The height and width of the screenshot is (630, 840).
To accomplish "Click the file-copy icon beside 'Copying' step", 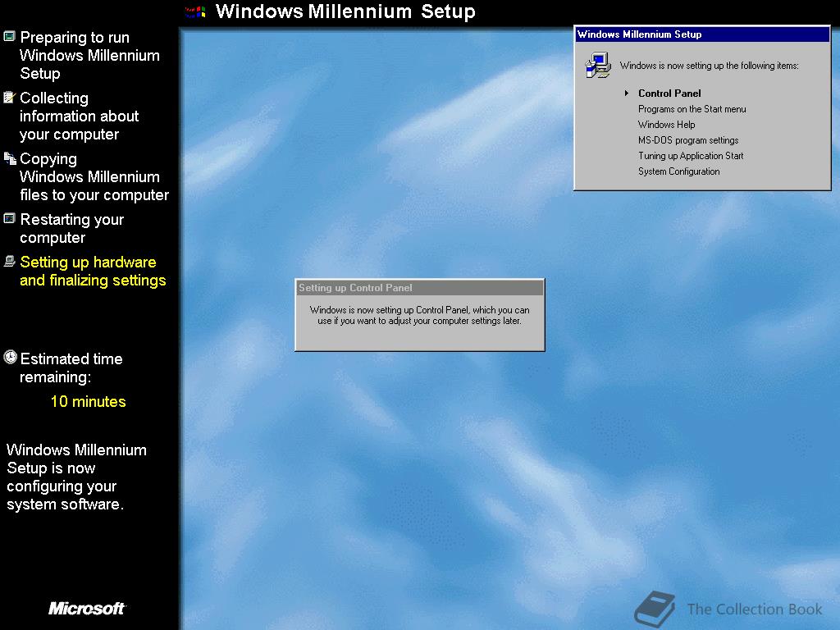I will click(10, 158).
